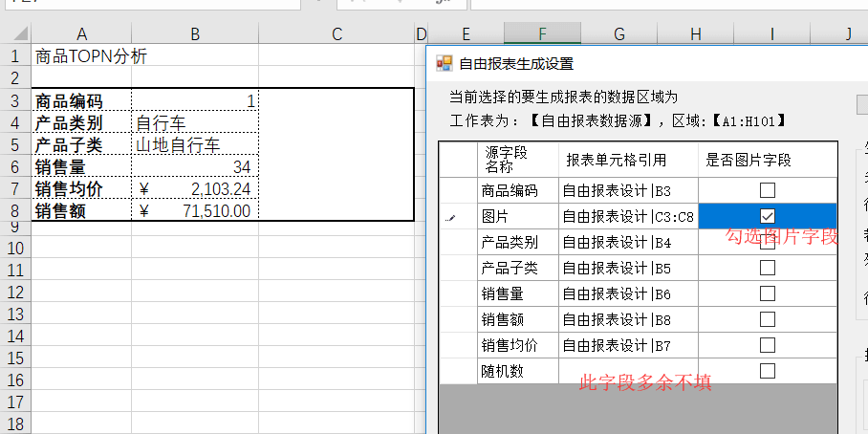Screen dimensions: 868x434
Task: Check image field box for 产品子类 row
Action: (x=768, y=268)
